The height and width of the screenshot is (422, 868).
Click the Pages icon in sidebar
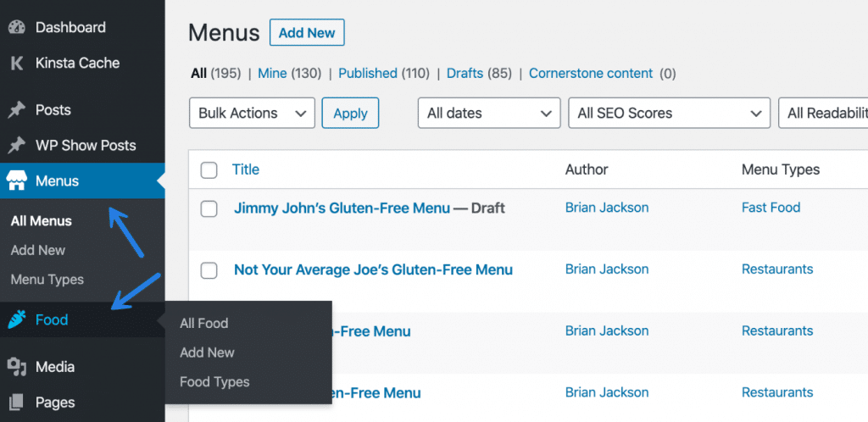(17, 403)
